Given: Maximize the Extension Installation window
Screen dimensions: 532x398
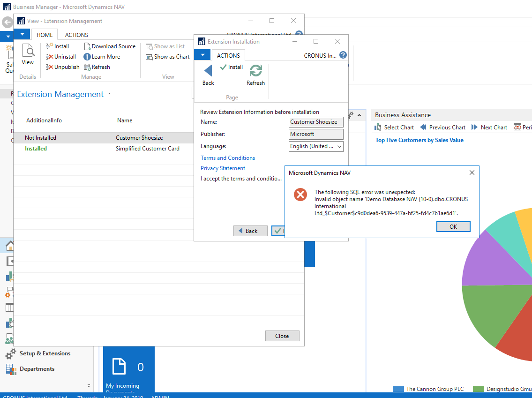Looking at the screenshot, I should (316, 41).
